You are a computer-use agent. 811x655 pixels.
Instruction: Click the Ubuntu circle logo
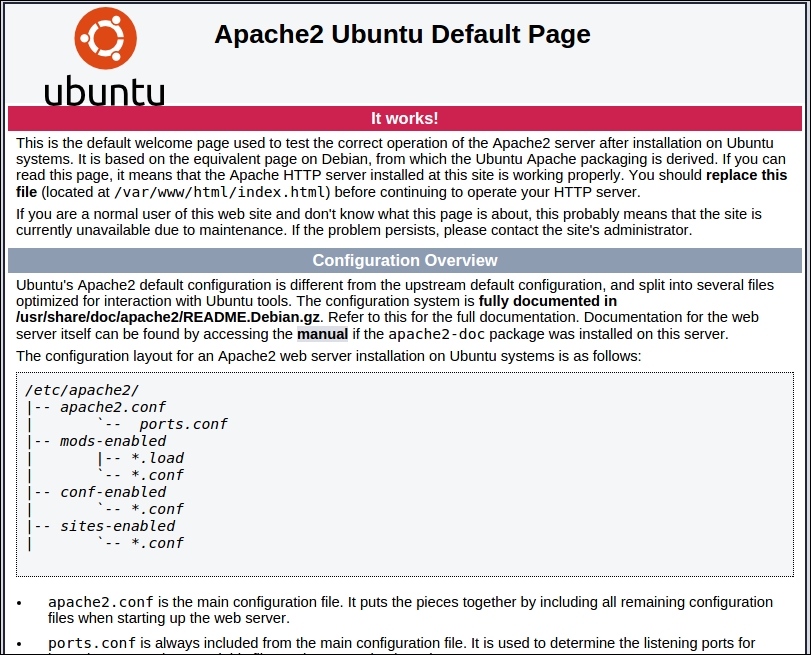coord(106,38)
